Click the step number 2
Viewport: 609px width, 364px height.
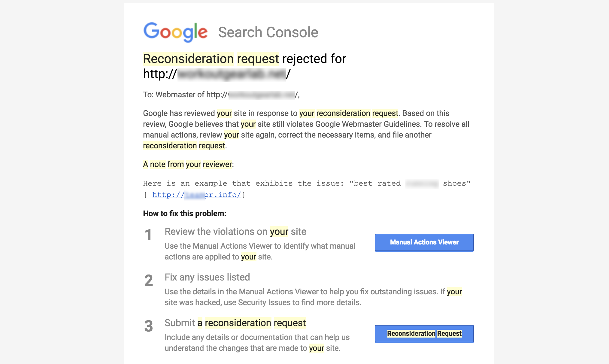tap(148, 281)
